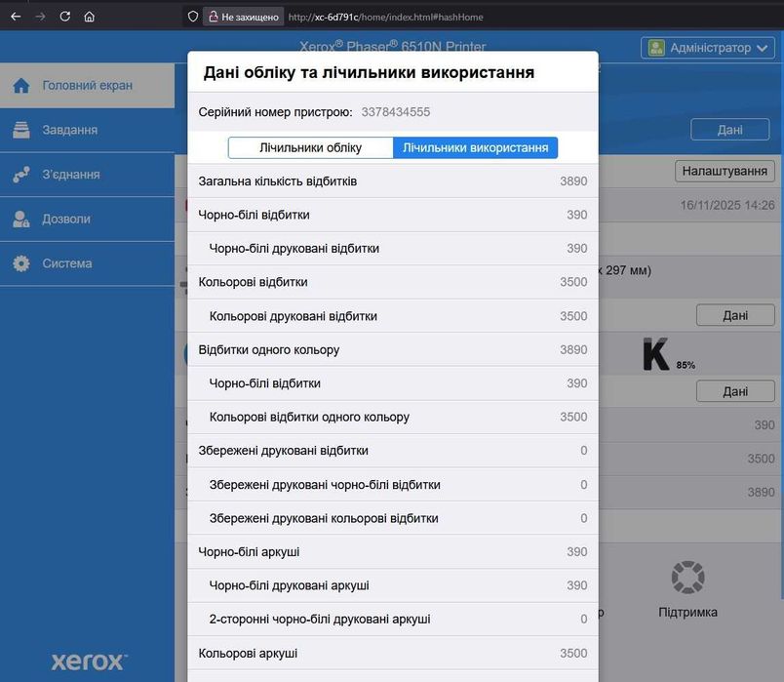Click the Дані button above the K toner
The width and height of the screenshot is (784, 682).
click(735, 315)
